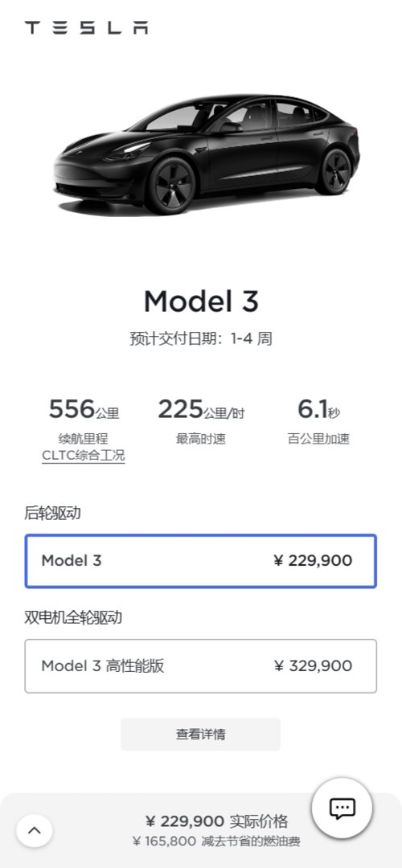The height and width of the screenshot is (868, 402).
Task: Click the 续航里程 label
Action: click(84, 439)
